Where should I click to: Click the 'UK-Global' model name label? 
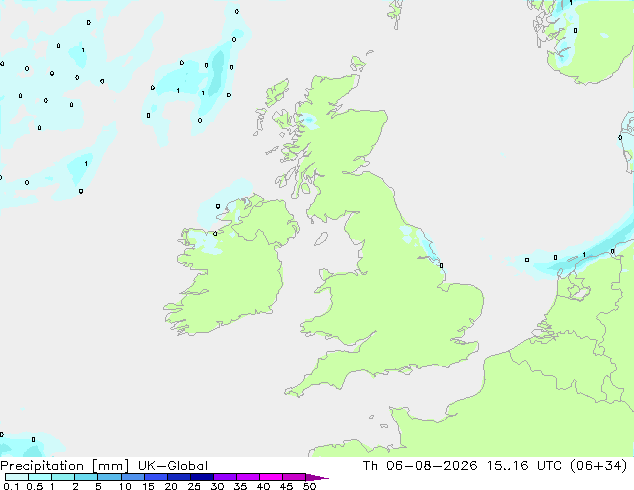tap(173, 466)
